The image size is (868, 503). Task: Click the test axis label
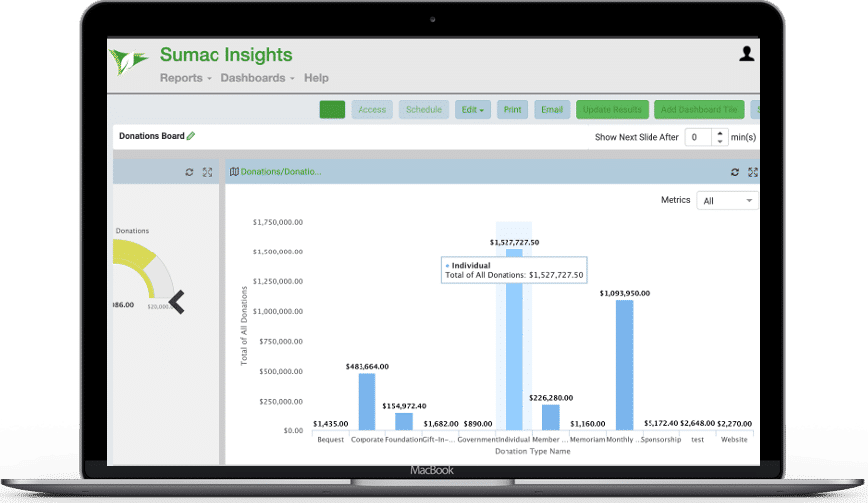(697, 439)
